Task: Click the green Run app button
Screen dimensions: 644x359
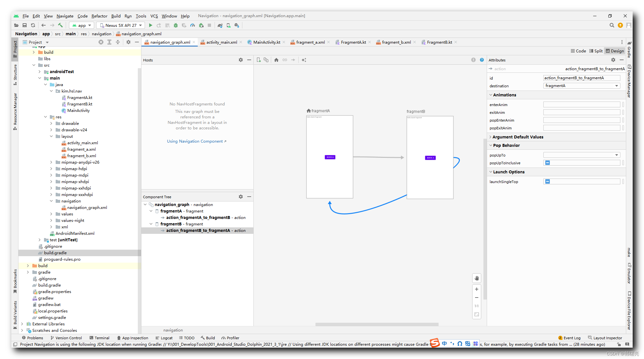Action: [150, 25]
